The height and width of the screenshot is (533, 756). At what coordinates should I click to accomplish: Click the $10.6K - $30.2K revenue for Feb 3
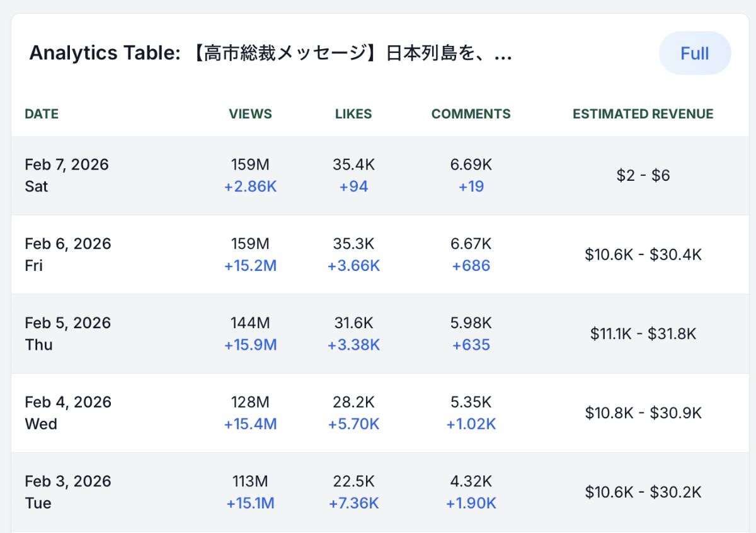click(643, 492)
